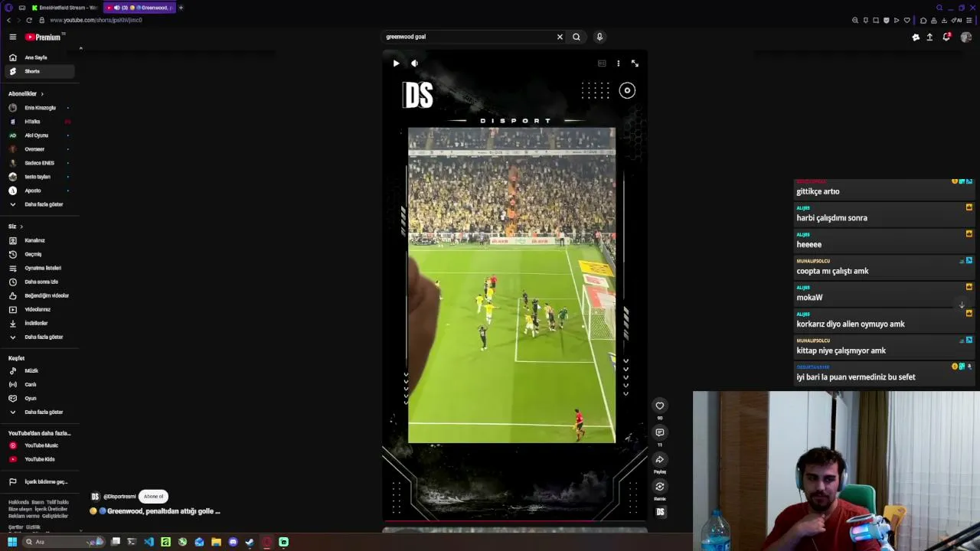Clear the search box text

[x=560, y=37]
